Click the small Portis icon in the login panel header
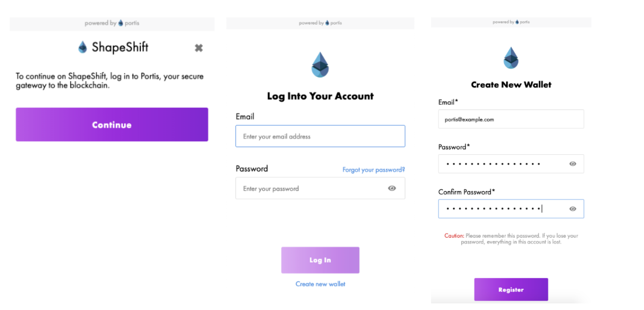Image resolution: width=644 pixels, height=310 pixels. (x=327, y=23)
